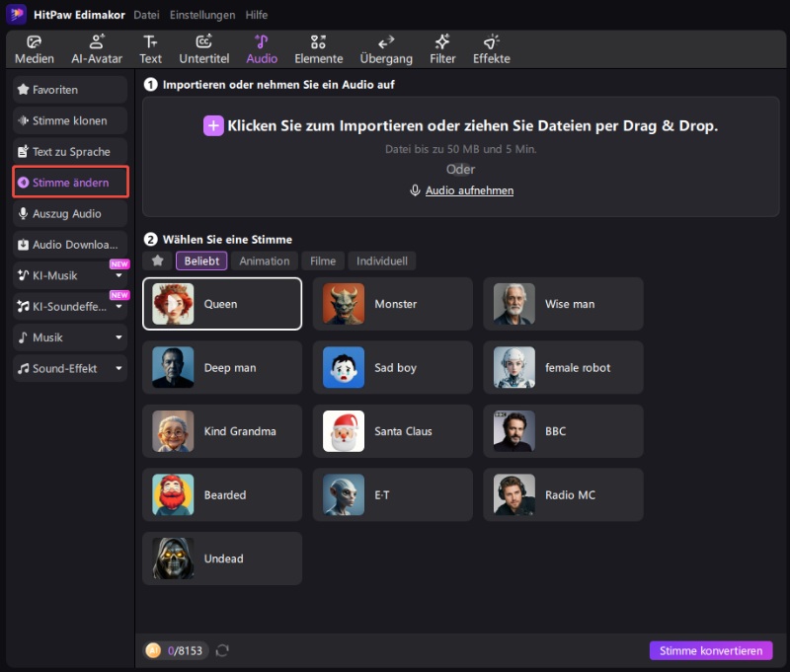Switch to the Filme voice tab
This screenshot has width=790, height=672.
[x=323, y=261]
